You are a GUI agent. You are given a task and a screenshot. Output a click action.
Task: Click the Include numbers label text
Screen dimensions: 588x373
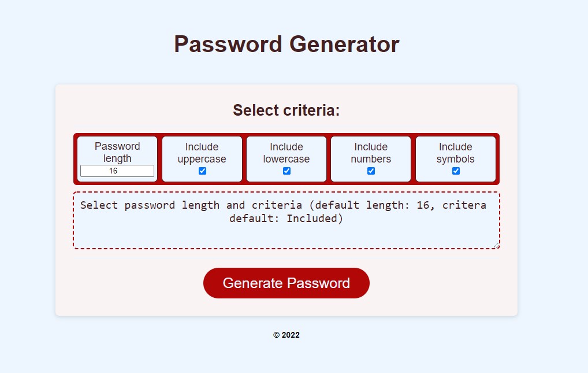(370, 153)
